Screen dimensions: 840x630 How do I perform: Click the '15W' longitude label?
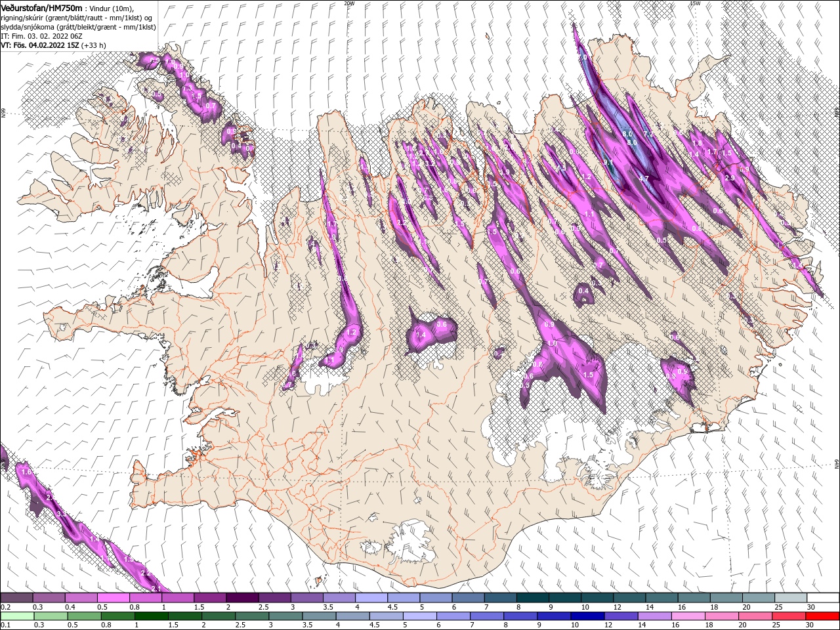click(695, 3)
